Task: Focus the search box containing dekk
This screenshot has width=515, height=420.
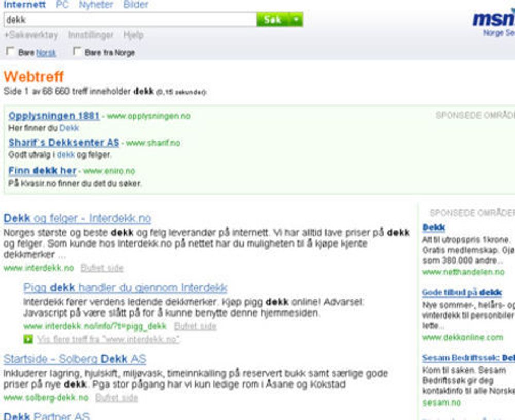Action: click(130, 20)
